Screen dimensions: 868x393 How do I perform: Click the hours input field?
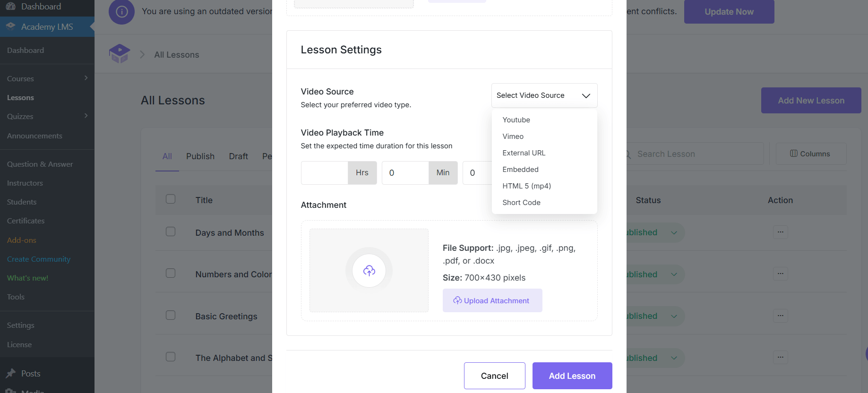point(325,173)
